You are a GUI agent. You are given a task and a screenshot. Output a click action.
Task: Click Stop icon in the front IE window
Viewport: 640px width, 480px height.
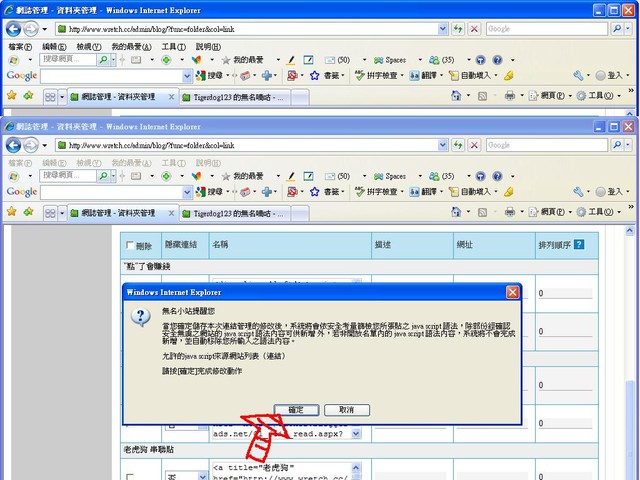click(x=474, y=145)
